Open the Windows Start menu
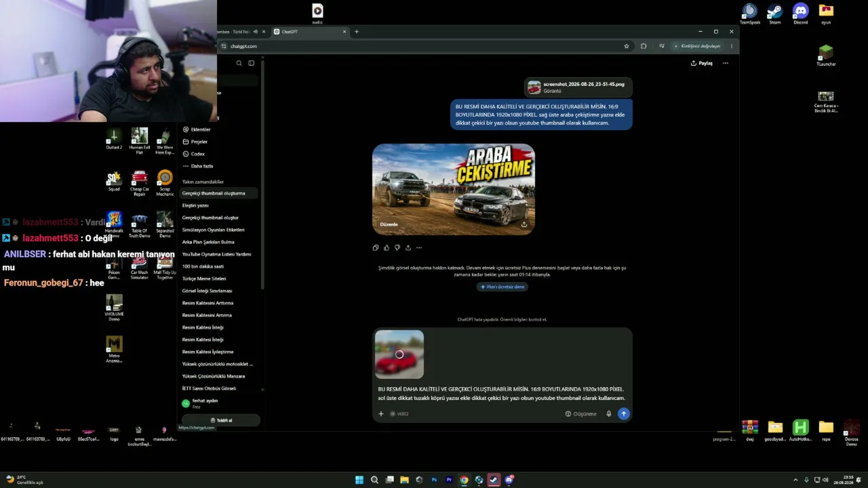 [x=359, y=480]
